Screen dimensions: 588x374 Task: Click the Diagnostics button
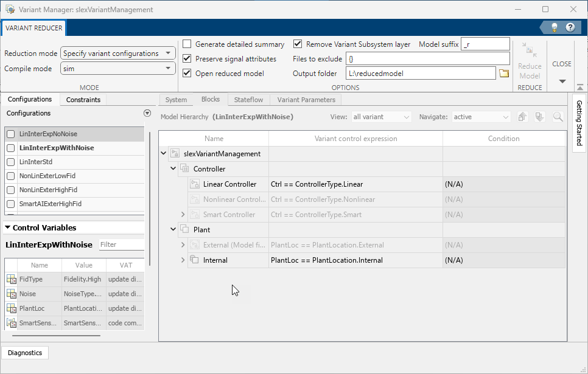pos(25,353)
